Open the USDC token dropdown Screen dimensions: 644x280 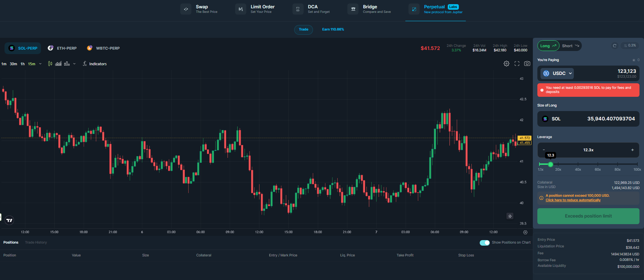point(557,73)
